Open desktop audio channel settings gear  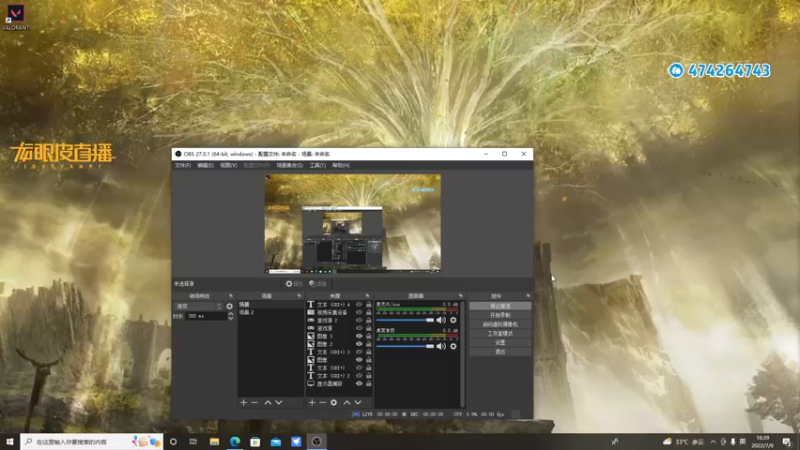coord(453,346)
